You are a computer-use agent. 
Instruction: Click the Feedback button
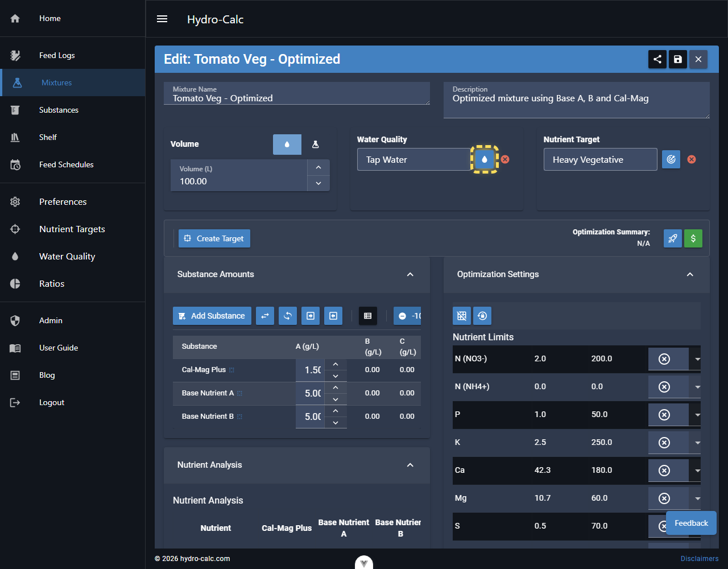click(691, 523)
